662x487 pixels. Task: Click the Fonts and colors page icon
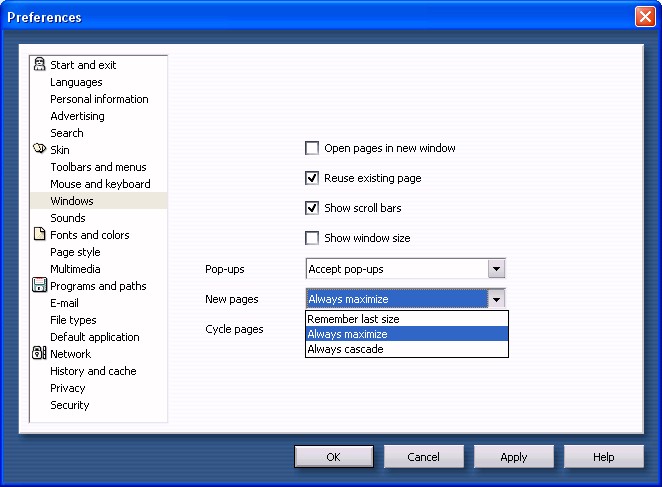(40, 235)
